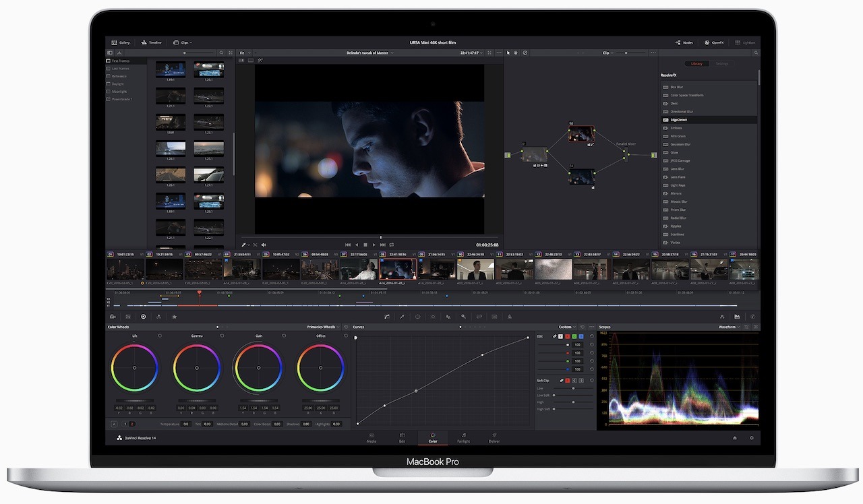Select the Film Grain effect
The height and width of the screenshot is (504, 863).
coord(709,136)
